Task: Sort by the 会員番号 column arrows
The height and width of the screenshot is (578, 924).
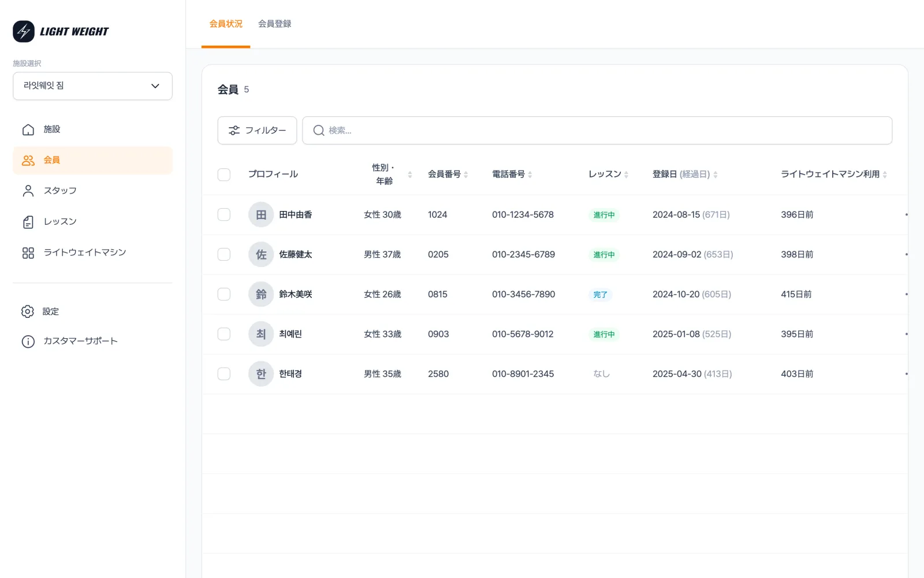Action: 466,175
